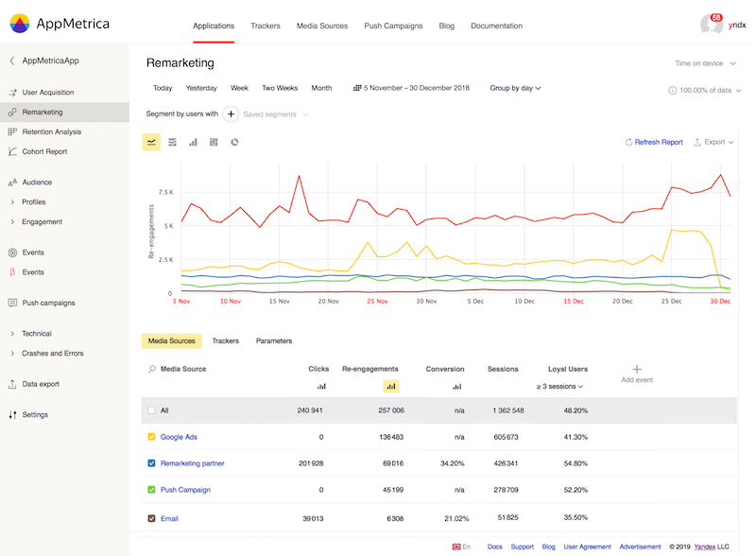The width and height of the screenshot is (756, 556).
Task: Go back using the AppMetricaApp arrow
Action: coord(12,61)
